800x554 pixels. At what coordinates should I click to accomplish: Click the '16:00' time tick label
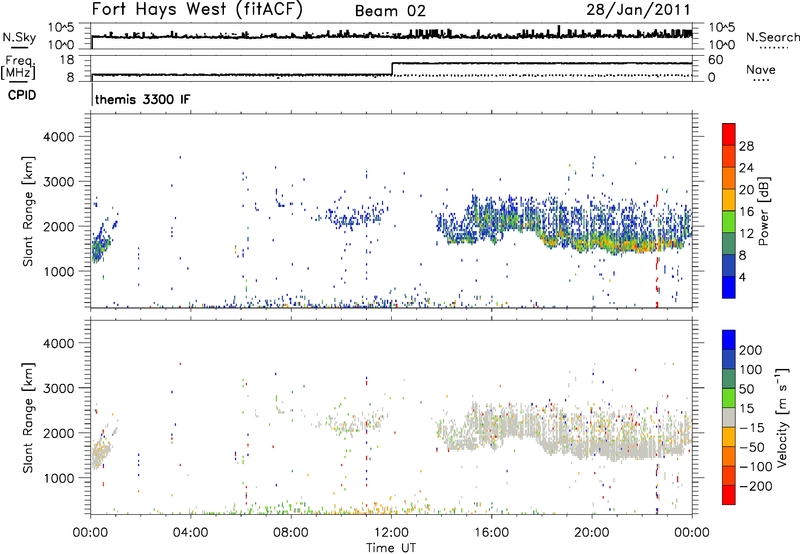[491, 533]
